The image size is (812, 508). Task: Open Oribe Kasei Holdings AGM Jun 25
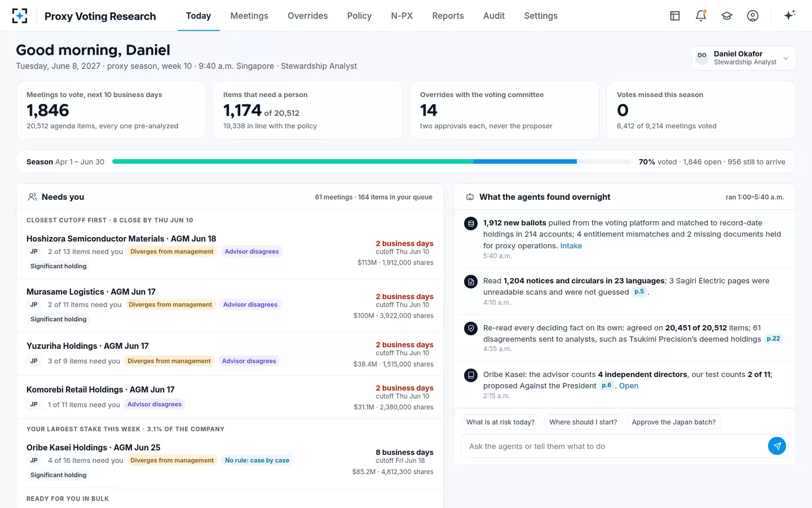pos(230,461)
